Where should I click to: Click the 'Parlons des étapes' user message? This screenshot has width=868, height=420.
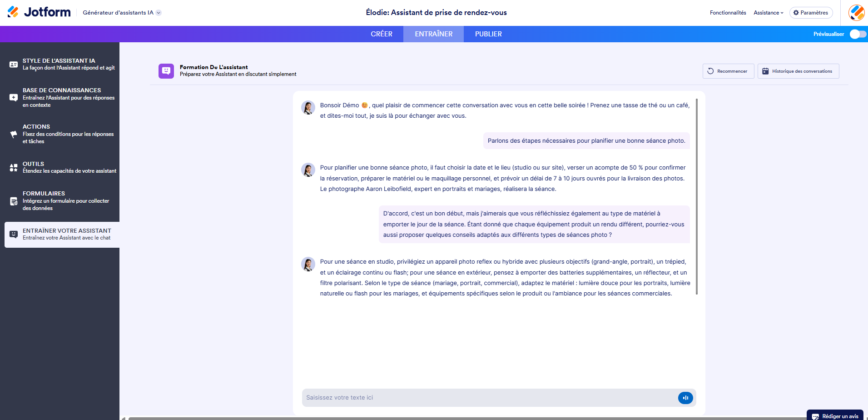[586, 141]
